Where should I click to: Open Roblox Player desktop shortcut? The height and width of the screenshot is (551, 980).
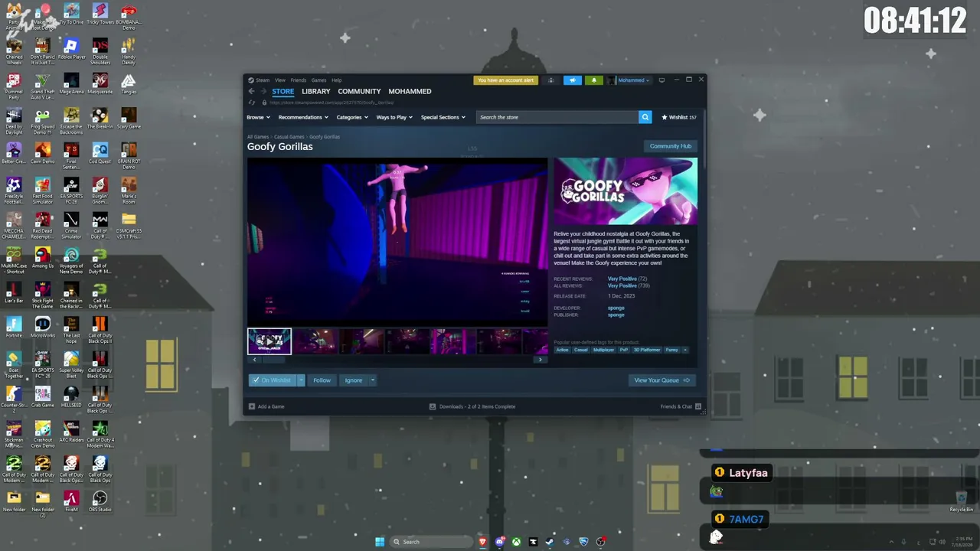(x=71, y=50)
